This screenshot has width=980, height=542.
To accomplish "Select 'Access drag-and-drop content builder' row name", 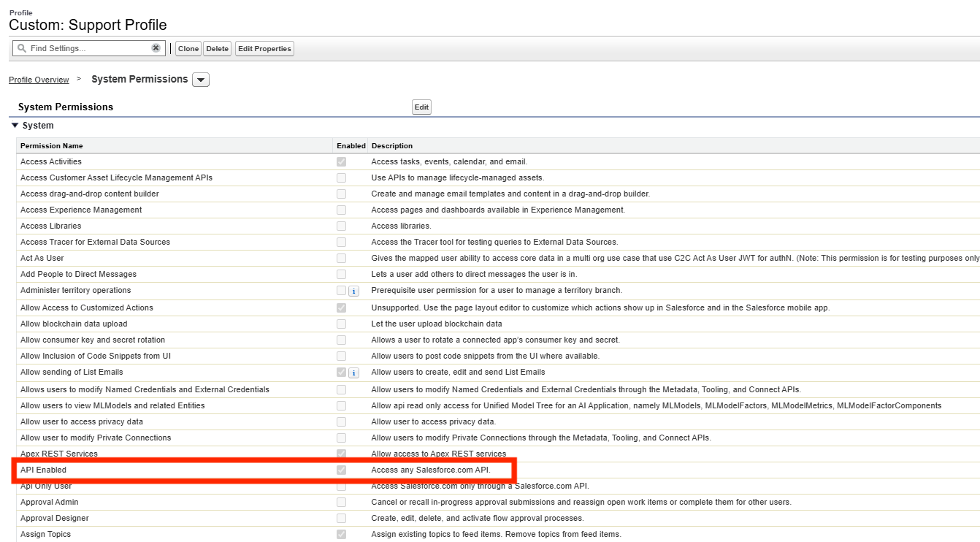I will tap(90, 194).
